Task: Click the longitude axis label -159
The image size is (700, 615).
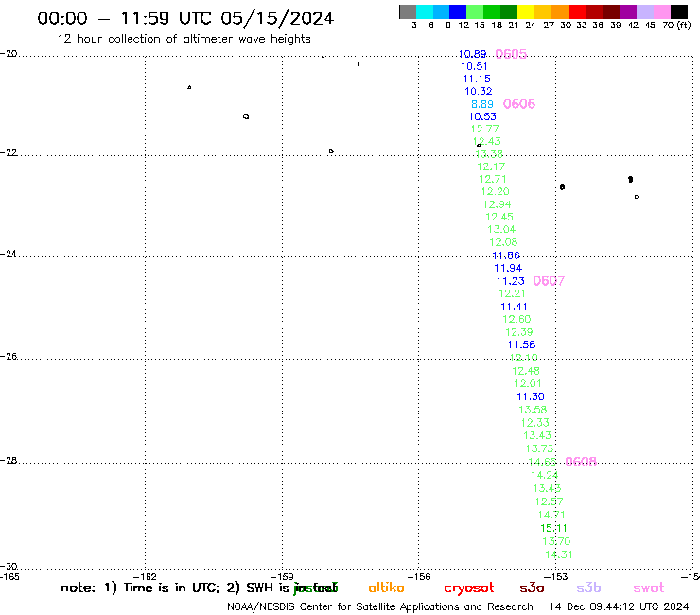Action: click(x=282, y=577)
